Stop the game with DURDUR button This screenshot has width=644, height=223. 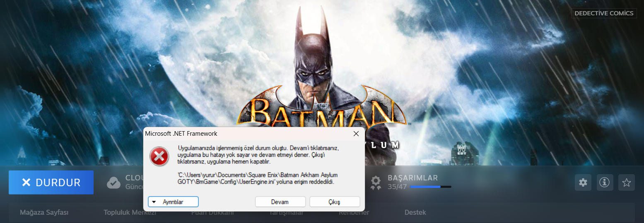click(51, 182)
